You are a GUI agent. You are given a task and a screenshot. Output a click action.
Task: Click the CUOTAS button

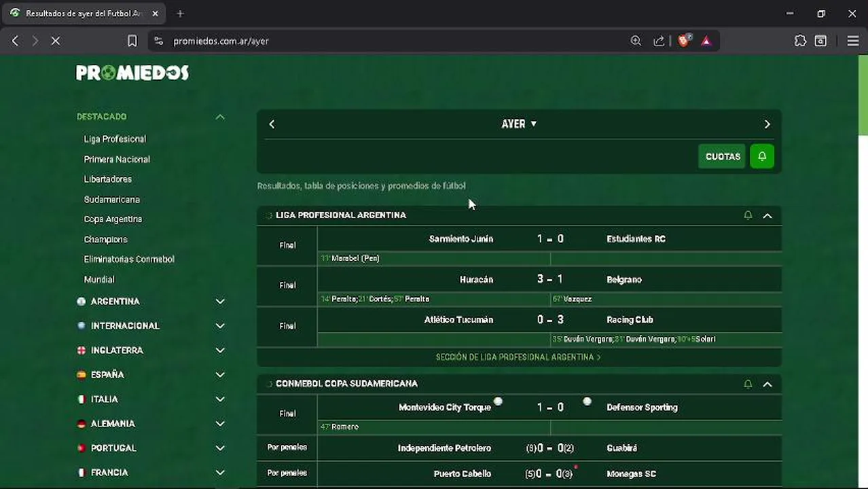pyautogui.click(x=722, y=156)
